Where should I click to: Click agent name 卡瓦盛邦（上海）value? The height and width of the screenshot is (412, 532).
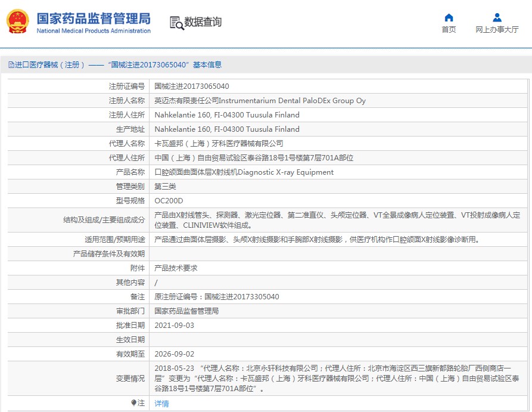(x=219, y=143)
